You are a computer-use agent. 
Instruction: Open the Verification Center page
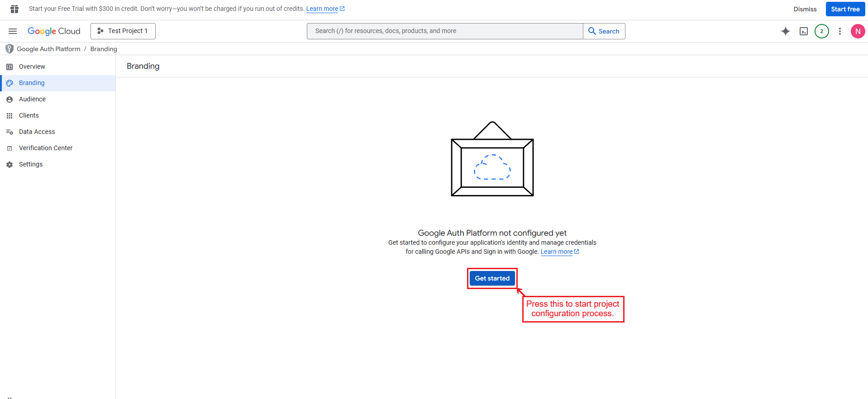click(46, 148)
